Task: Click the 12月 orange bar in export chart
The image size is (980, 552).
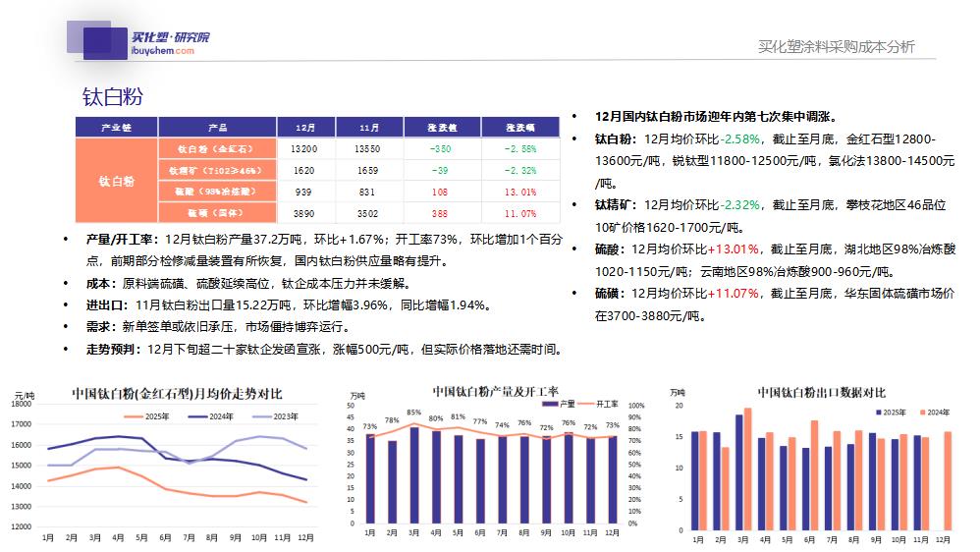Action: [x=947, y=481]
